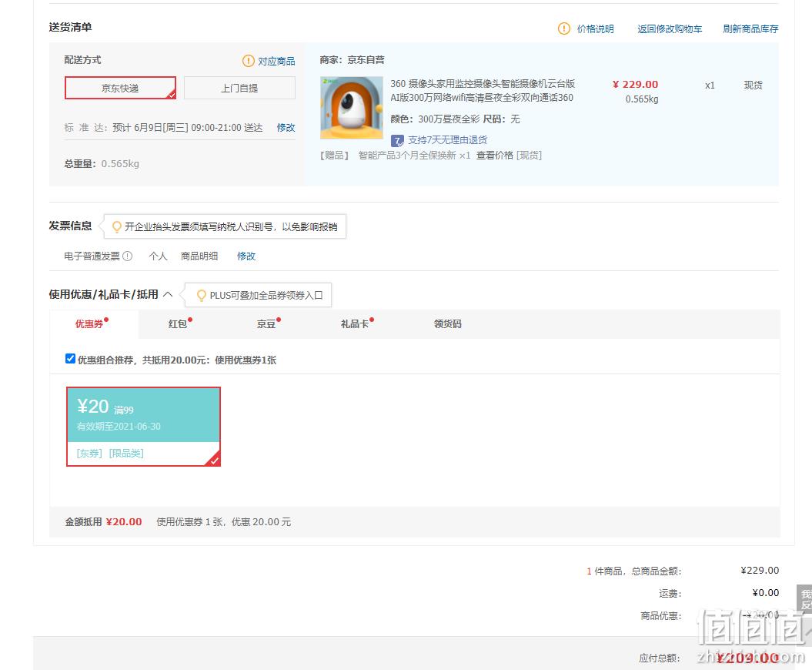Open the 价格说明 link
Image resolution: width=812 pixels, height=670 pixels.
click(596, 29)
